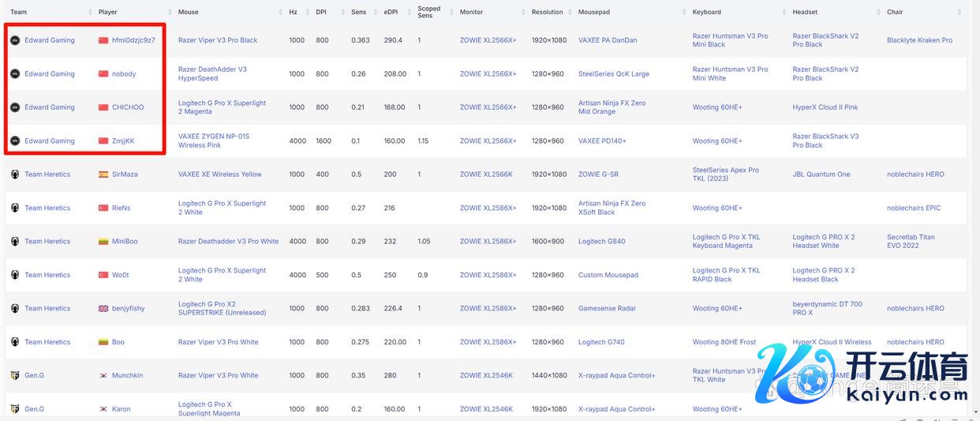Click the UK flag beside benjyfishy
The height and width of the screenshot is (421, 980).
point(103,309)
